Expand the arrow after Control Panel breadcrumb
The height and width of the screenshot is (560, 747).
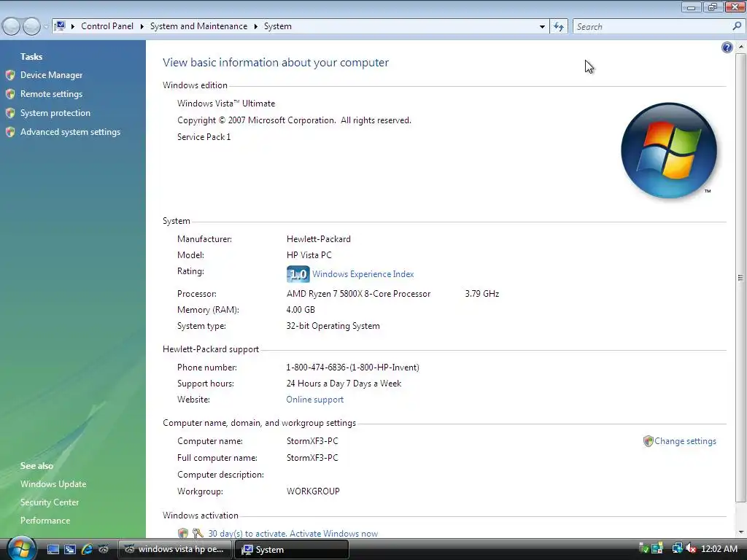(142, 27)
